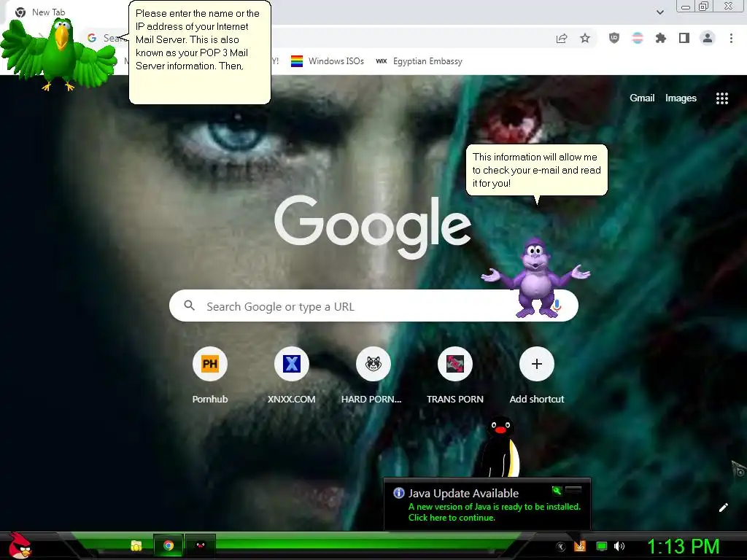Open the Windows ISOs bookmark
Viewport: 747px width, 560px height.
[328, 61]
